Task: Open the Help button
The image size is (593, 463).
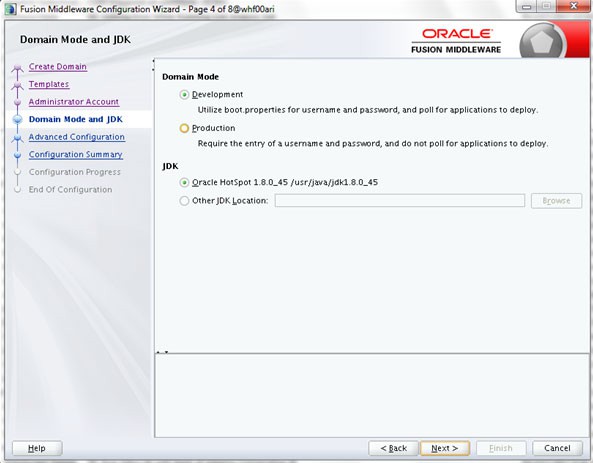Action: point(37,448)
